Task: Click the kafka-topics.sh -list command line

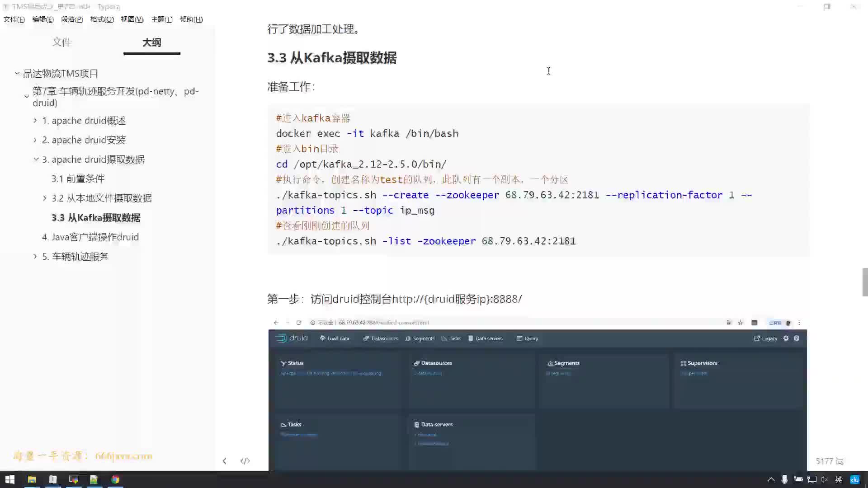Action: [425, 241]
